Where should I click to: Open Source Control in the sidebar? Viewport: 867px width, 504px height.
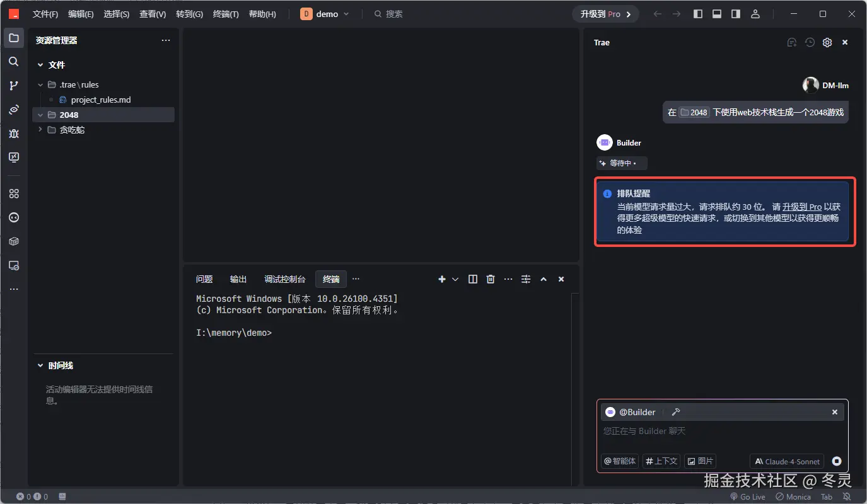coord(13,85)
